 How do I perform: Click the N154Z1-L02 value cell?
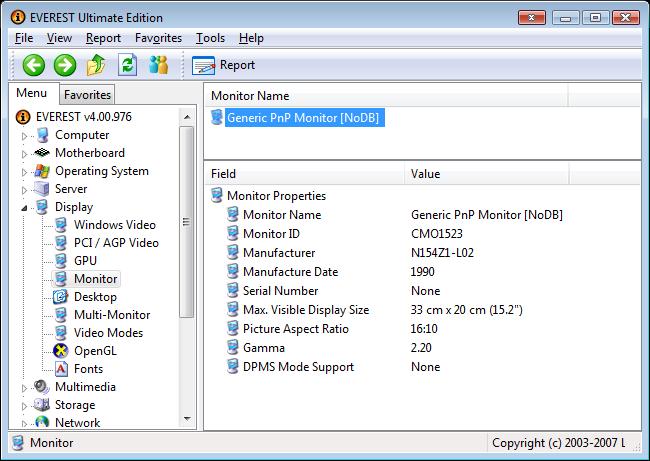tap(442, 253)
